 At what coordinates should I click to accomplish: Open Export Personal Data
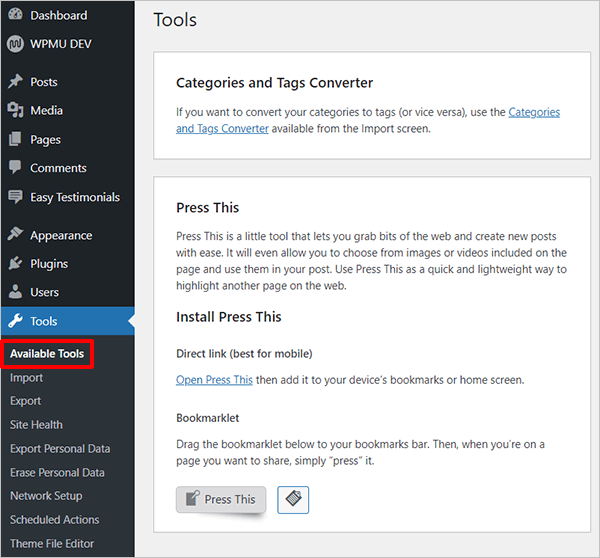tap(60, 449)
